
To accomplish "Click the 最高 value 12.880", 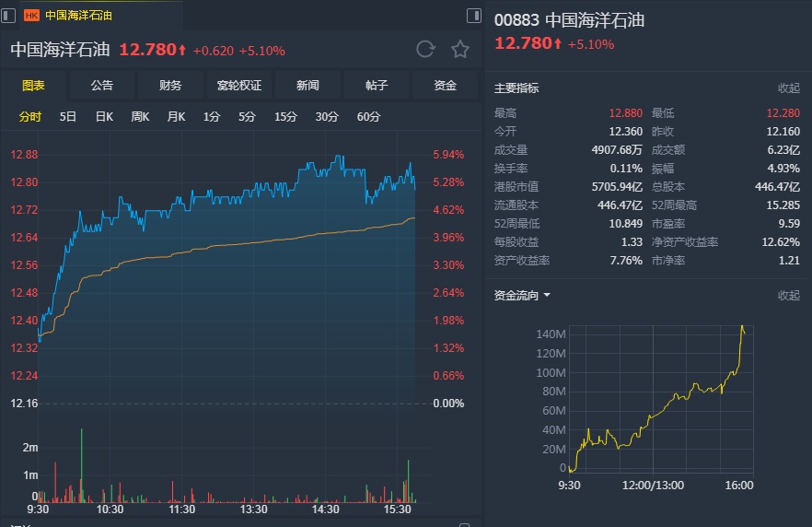I will [x=626, y=113].
